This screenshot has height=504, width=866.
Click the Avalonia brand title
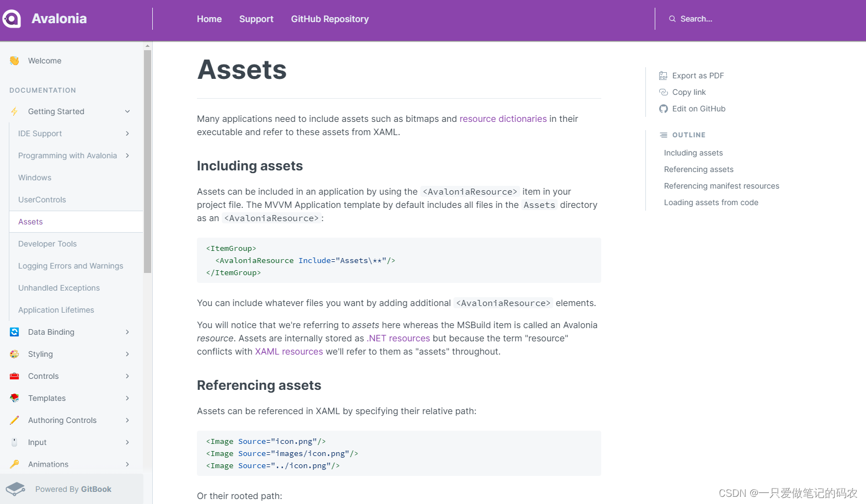click(59, 19)
